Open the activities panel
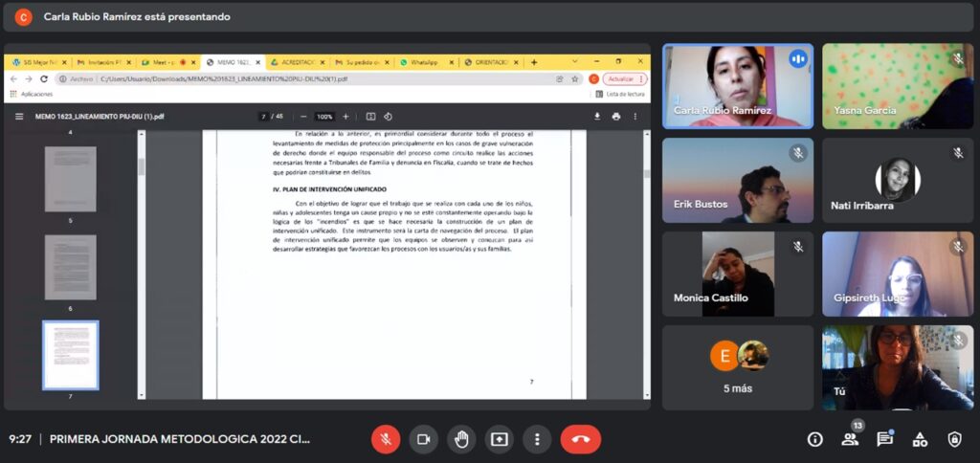This screenshot has height=463, width=980. coord(920,439)
